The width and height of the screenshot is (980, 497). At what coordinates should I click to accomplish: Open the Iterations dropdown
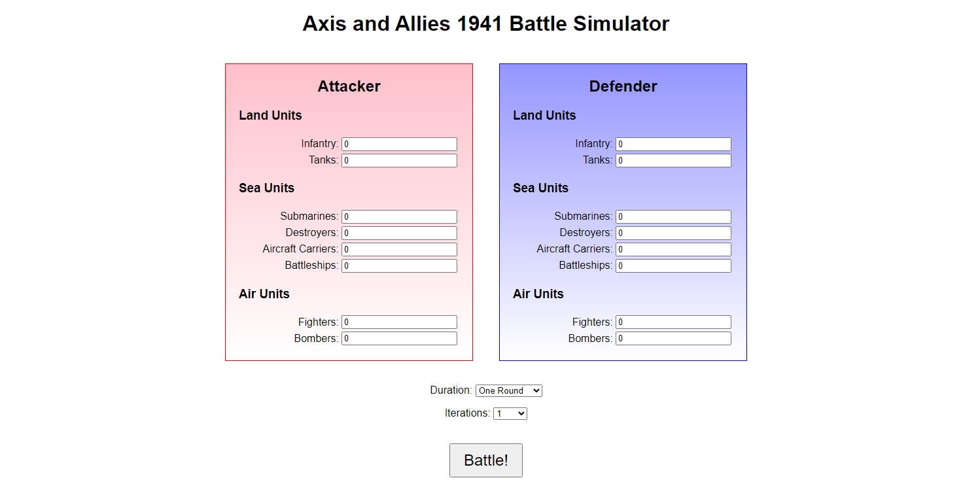tap(510, 413)
